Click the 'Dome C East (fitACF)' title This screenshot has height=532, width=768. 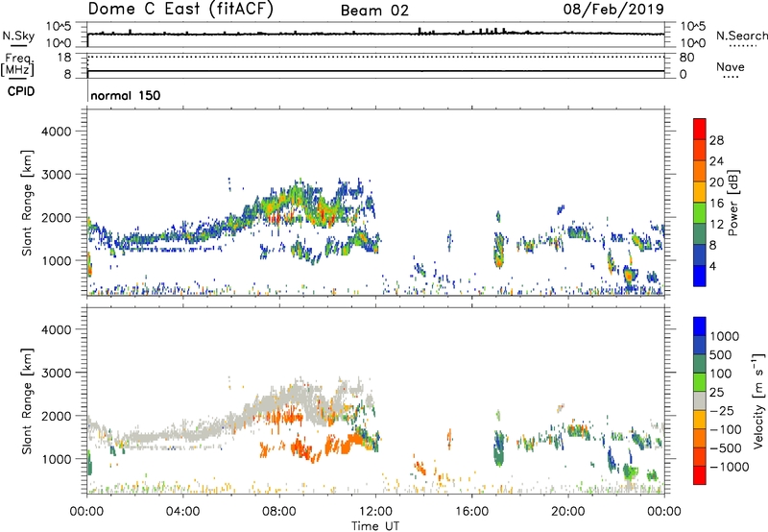coord(180,9)
